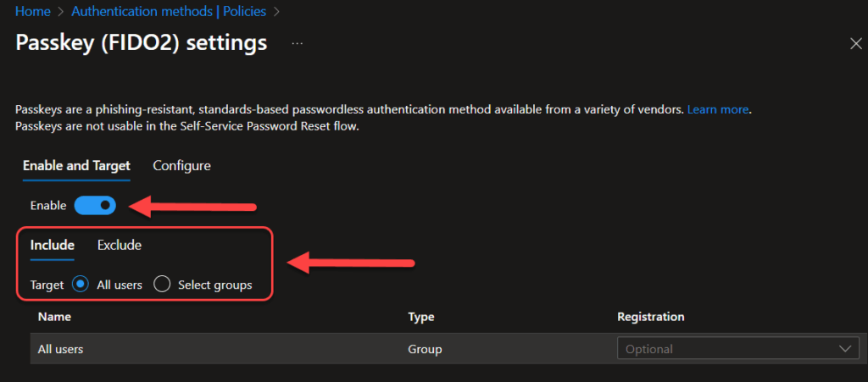Image resolution: width=868 pixels, height=382 pixels.
Task: Follow the Learn more link
Action: pos(718,109)
